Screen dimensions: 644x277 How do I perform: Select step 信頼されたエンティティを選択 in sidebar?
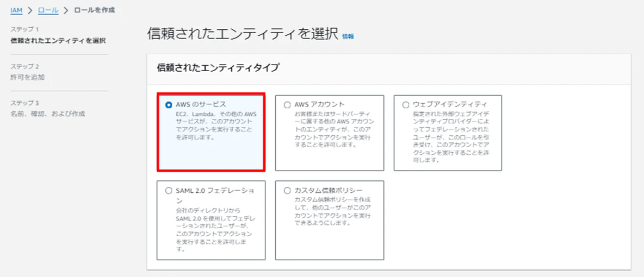tap(58, 40)
